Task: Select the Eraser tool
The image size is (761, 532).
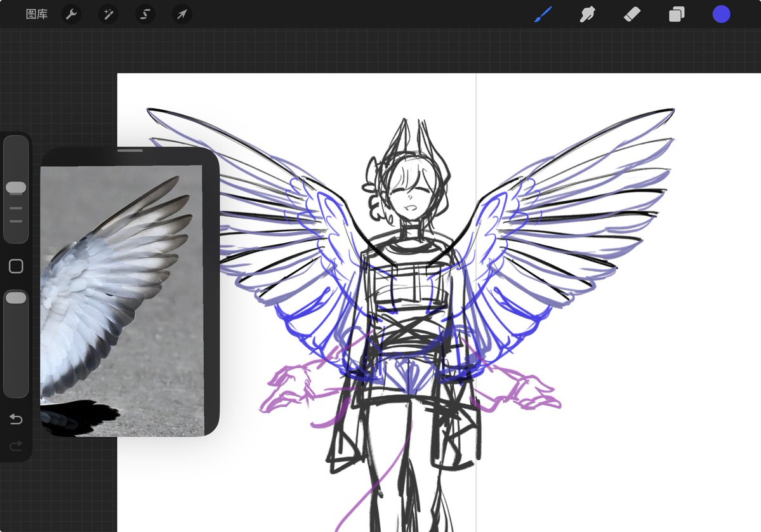Action: pos(632,14)
